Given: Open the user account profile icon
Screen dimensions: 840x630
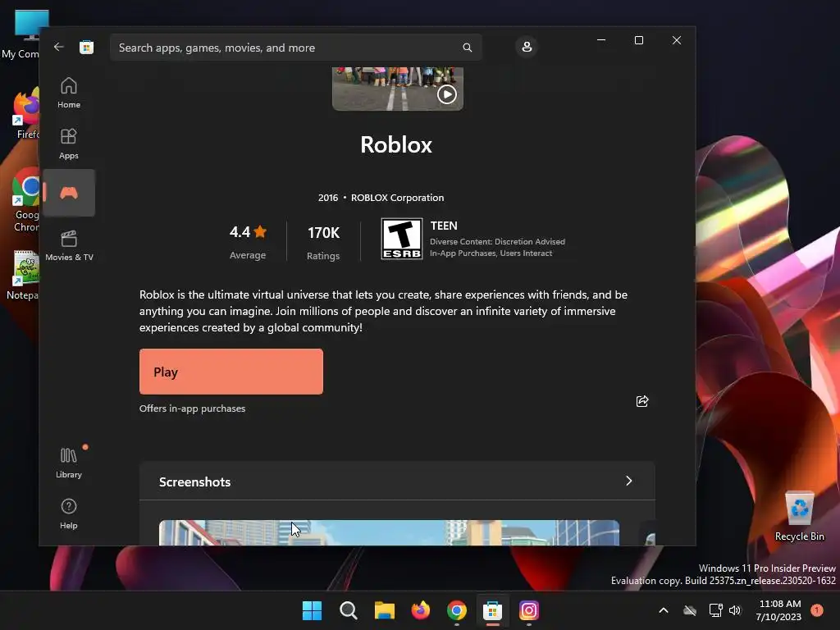Looking at the screenshot, I should [x=527, y=47].
